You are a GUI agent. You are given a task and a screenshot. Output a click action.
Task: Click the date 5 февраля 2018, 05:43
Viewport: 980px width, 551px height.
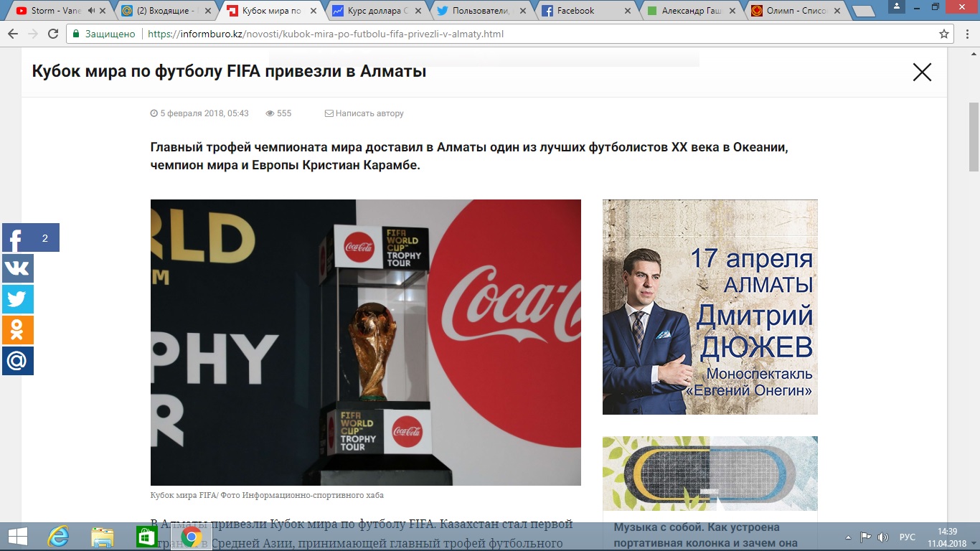pyautogui.click(x=199, y=113)
